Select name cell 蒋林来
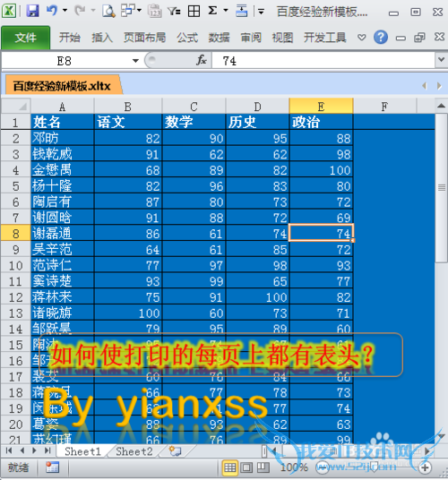448x480 pixels. pos(63,296)
